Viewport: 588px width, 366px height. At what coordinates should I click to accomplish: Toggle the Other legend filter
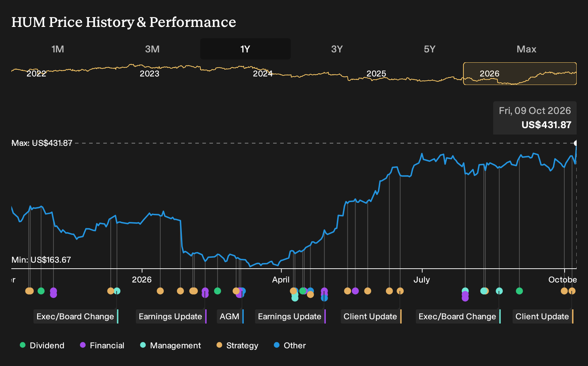coord(290,345)
